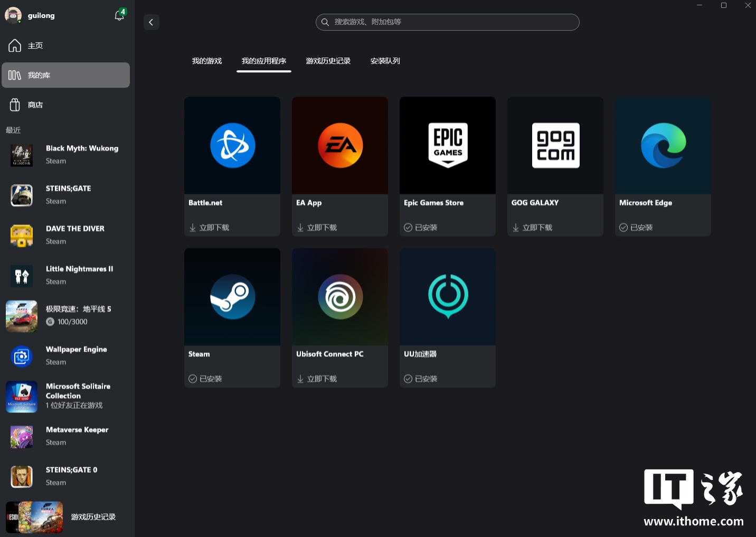Click the Microsoft Edge name label
Viewport: 756px width, 537px height.
(x=646, y=203)
